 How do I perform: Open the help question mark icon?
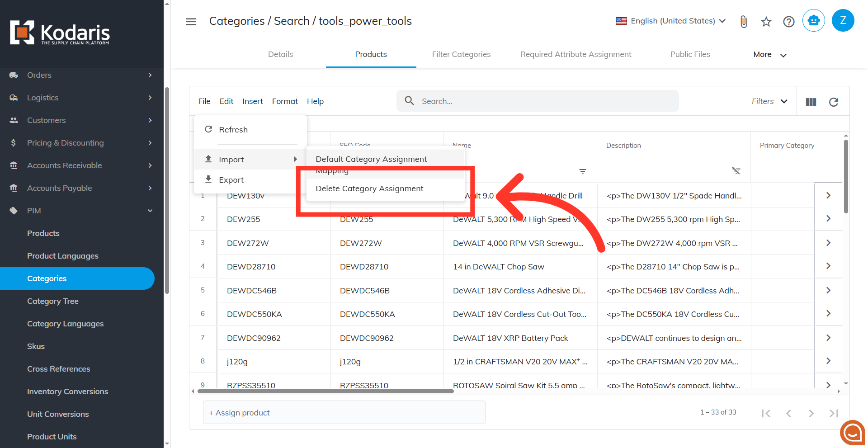[789, 21]
